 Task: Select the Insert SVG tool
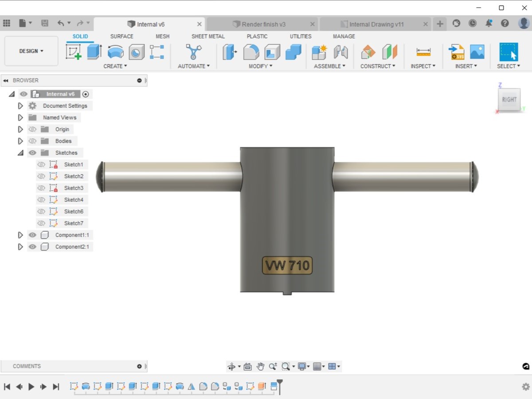pyautogui.click(x=457, y=52)
